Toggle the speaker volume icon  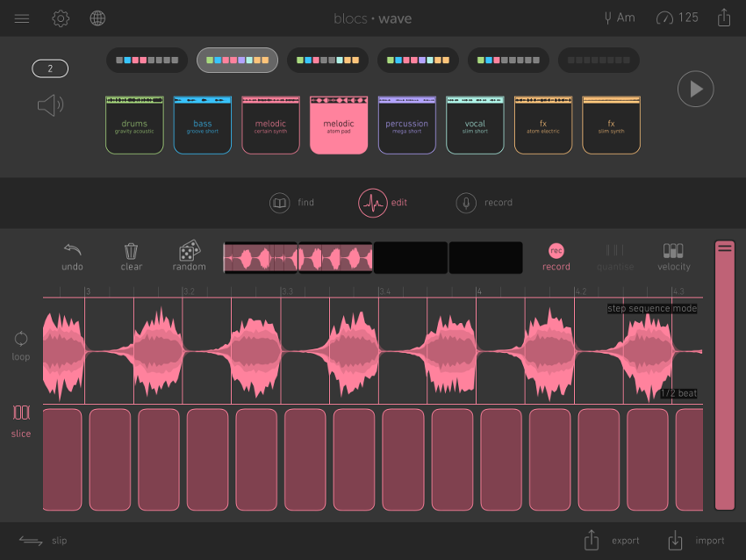point(50,105)
